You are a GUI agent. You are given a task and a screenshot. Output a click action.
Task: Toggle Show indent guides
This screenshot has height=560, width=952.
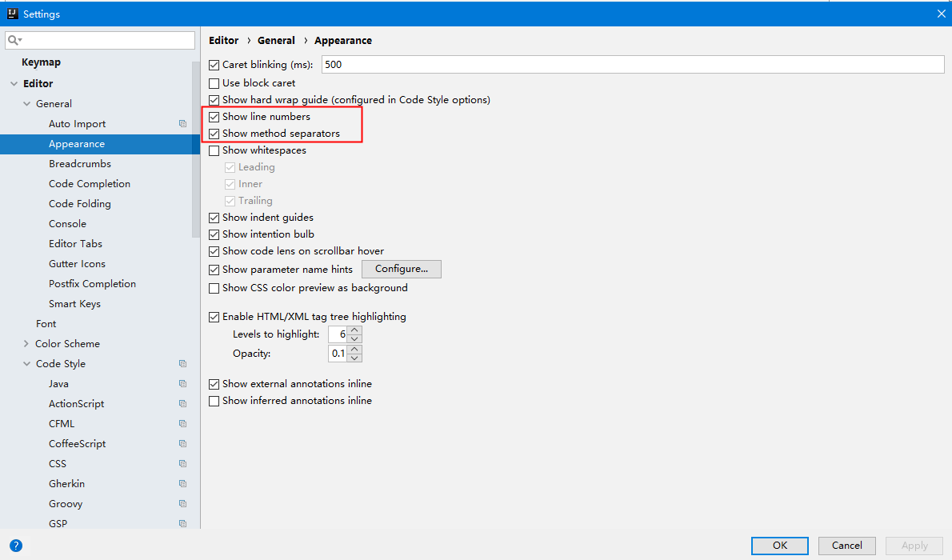[214, 218]
